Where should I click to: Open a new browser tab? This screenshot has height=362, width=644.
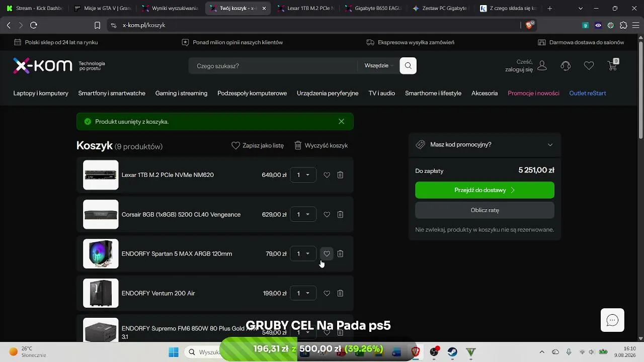(549, 9)
